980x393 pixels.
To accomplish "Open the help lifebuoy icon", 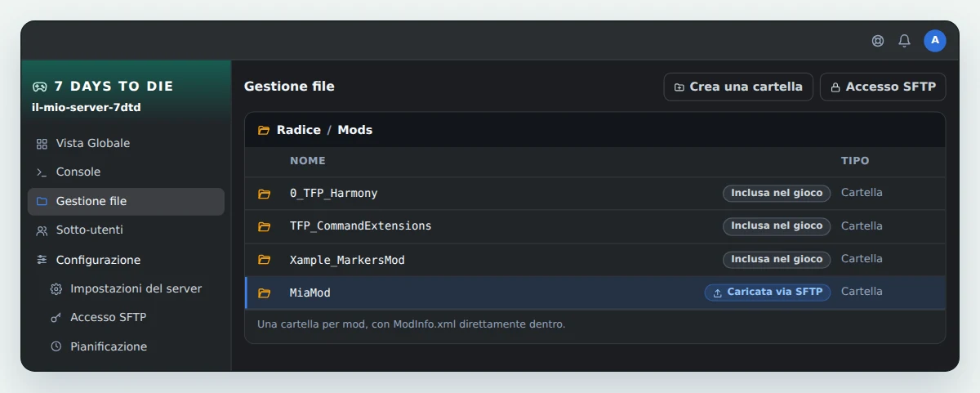I will (x=878, y=41).
